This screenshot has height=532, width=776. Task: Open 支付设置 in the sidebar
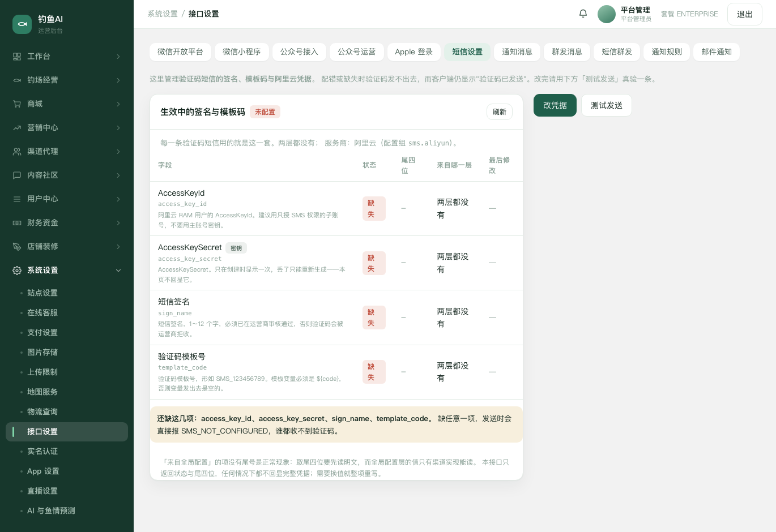click(x=67, y=333)
